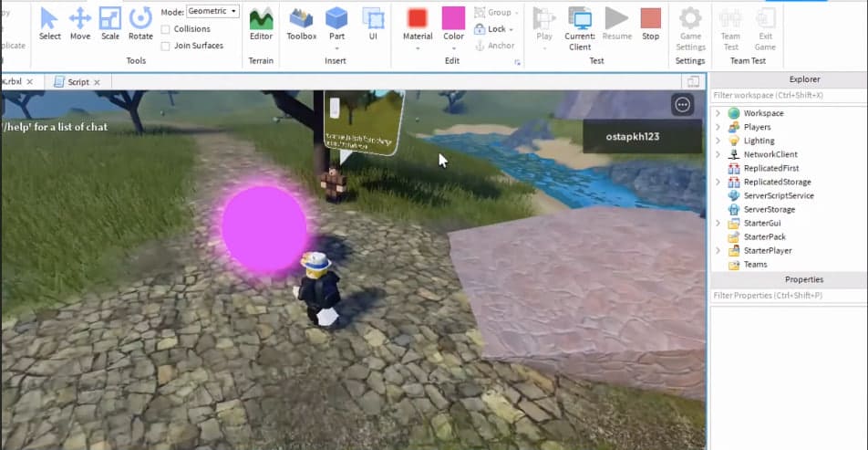
Task: Select ServerScriptService in Explorer
Action: tap(779, 195)
